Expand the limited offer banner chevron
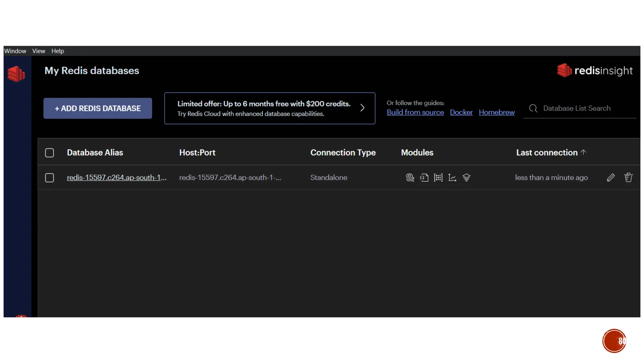The image size is (644, 362). point(362,108)
